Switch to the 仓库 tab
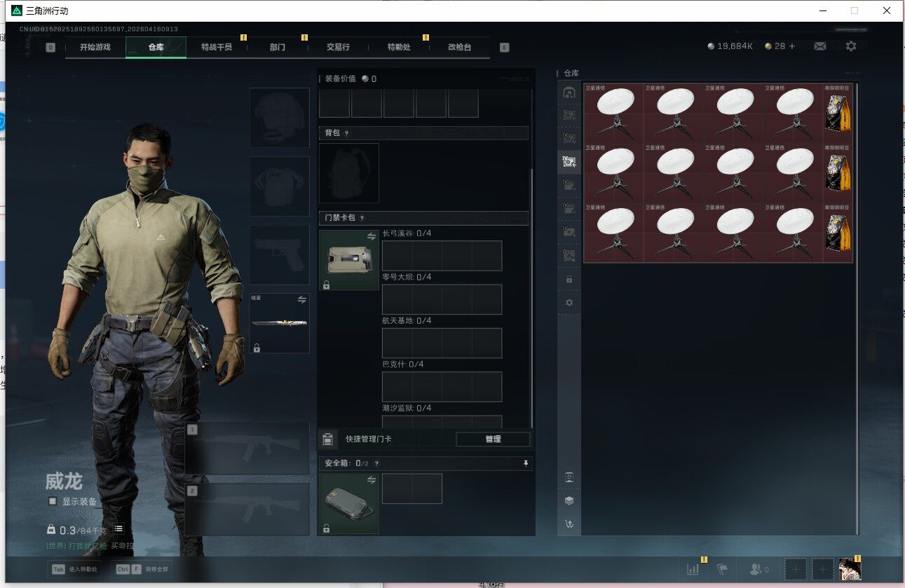The image size is (905, 588). pyautogui.click(x=156, y=47)
